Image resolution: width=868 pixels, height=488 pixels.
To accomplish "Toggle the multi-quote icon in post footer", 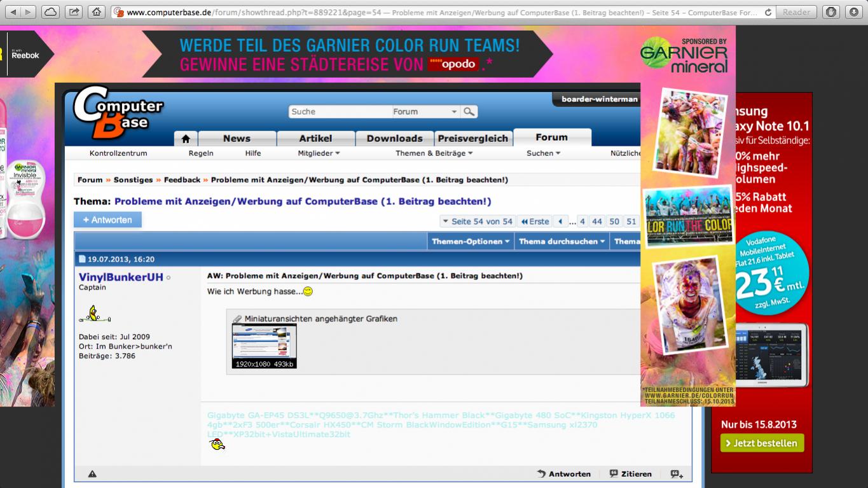I will [x=677, y=474].
